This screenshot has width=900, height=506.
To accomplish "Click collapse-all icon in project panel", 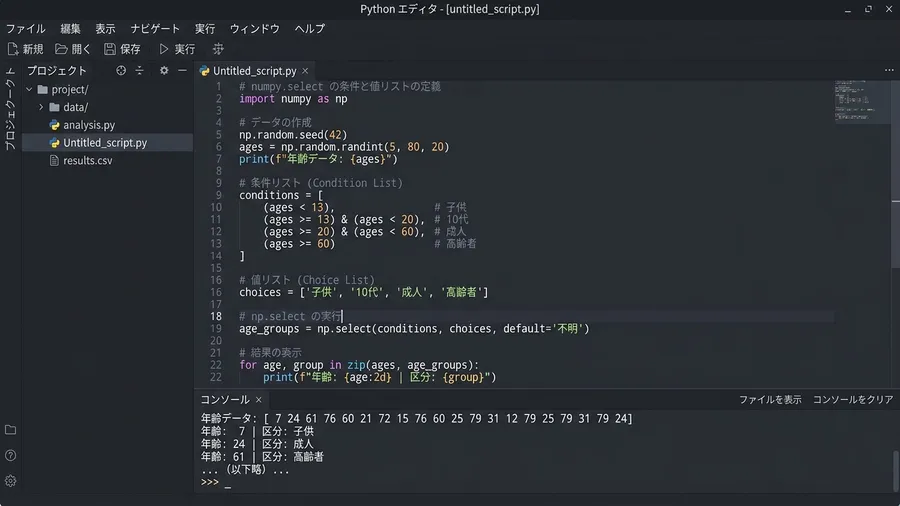I will [139, 71].
